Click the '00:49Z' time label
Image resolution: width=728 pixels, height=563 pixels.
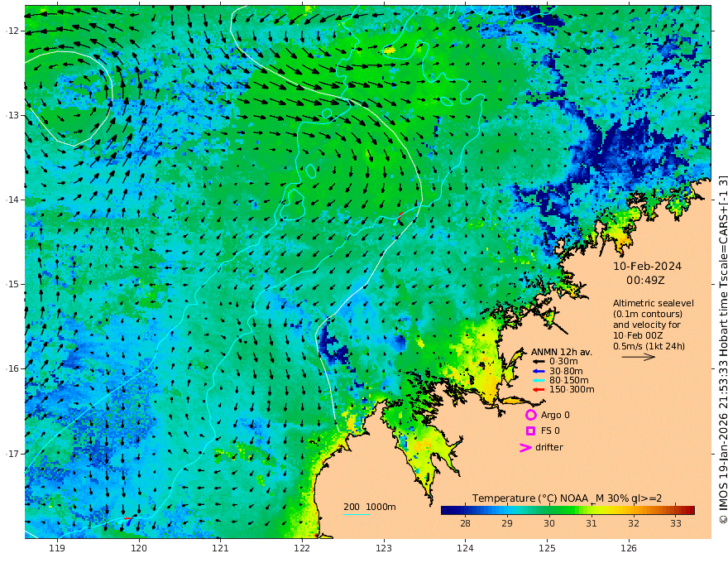(645, 281)
